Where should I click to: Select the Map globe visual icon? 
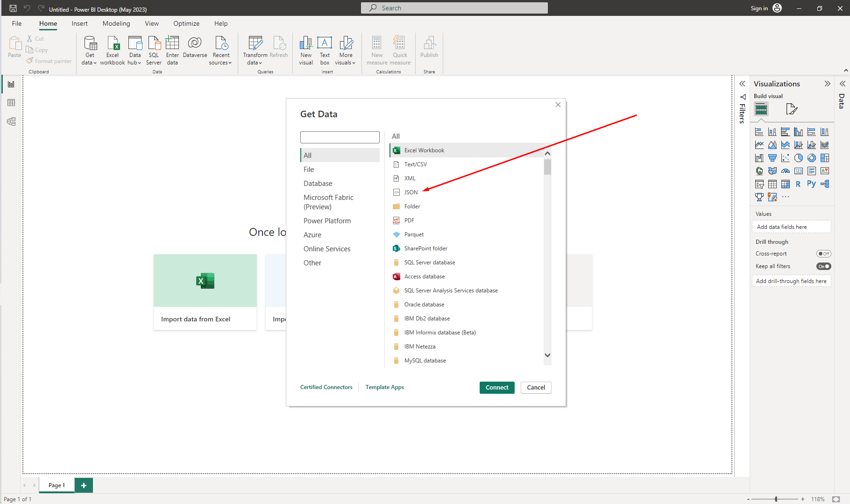pos(759,171)
